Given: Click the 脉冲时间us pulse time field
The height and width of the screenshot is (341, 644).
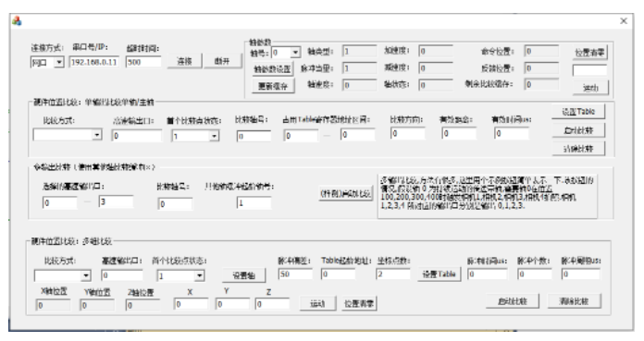Looking at the screenshot, I should point(488,274).
